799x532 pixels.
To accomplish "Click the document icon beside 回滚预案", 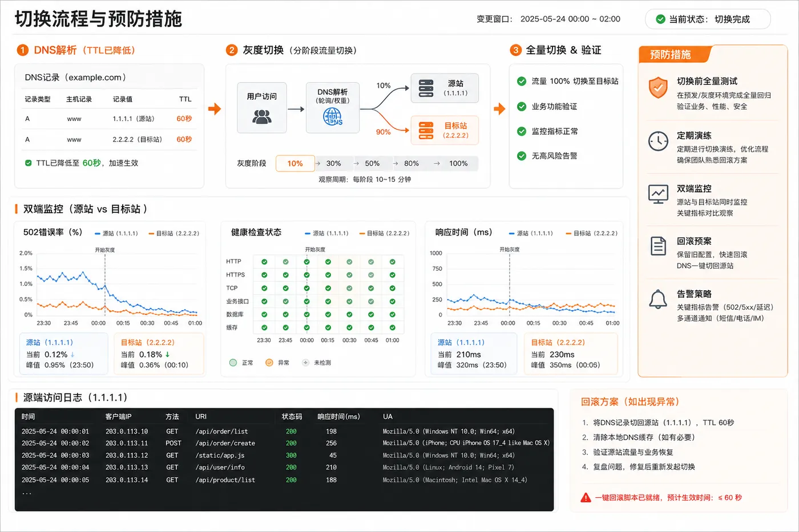I will pyautogui.click(x=658, y=246).
